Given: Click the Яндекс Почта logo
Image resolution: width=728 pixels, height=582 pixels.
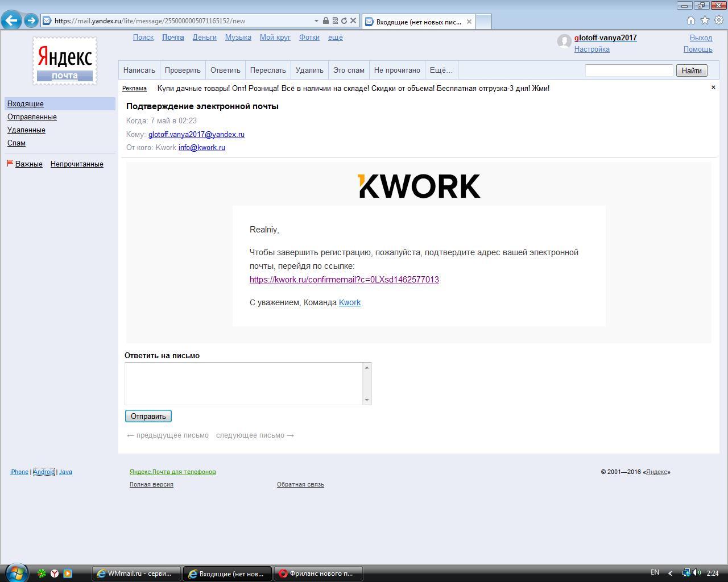Looking at the screenshot, I should tap(65, 61).
